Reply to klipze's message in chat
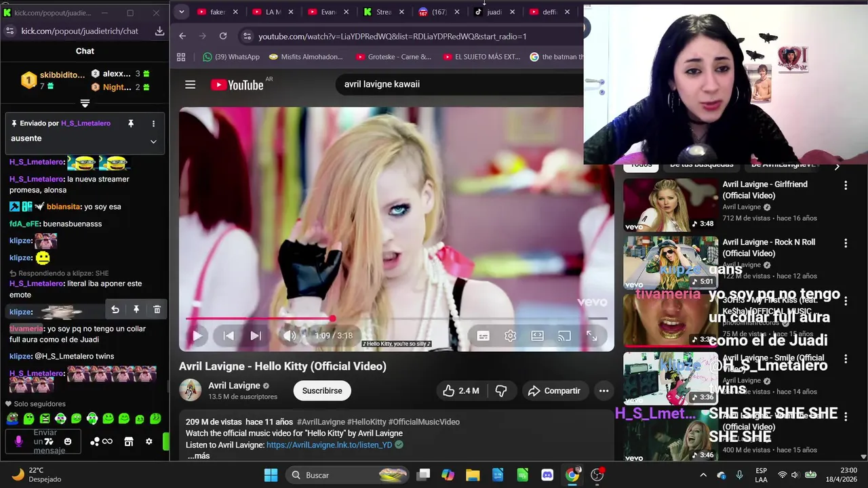Viewport: 868px width, 488px height. pyautogui.click(x=115, y=310)
